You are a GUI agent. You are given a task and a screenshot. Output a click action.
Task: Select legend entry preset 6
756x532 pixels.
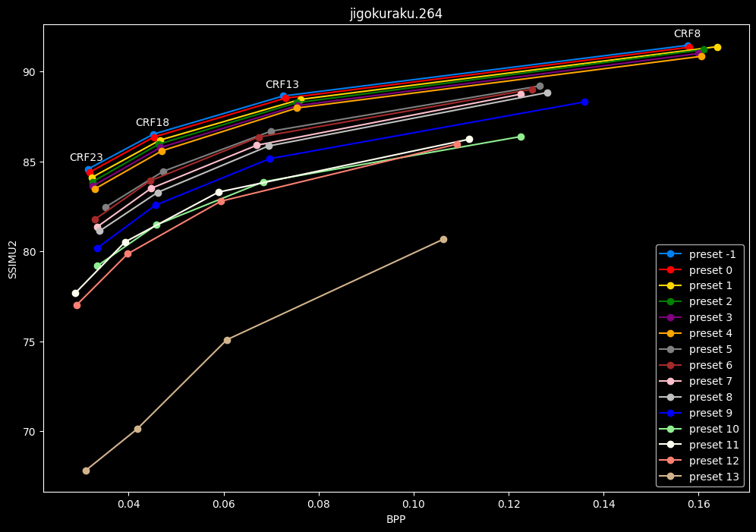point(695,365)
